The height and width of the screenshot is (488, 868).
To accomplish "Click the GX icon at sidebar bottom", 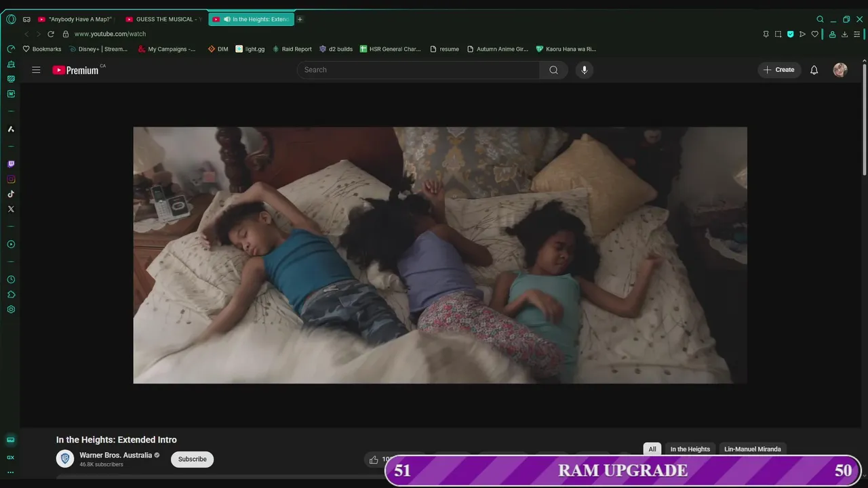I will click(x=10, y=457).
